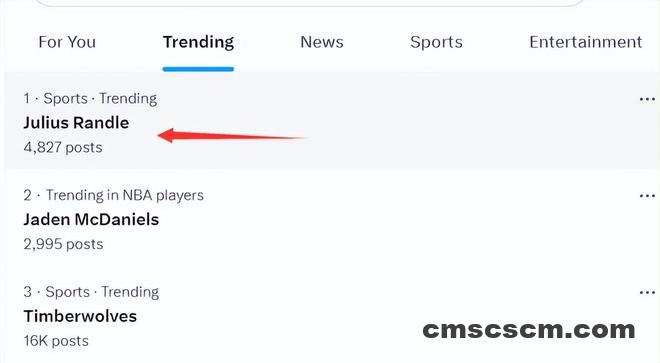Click the search bar at top
This screenshot has height=363, width=660.
309,3
